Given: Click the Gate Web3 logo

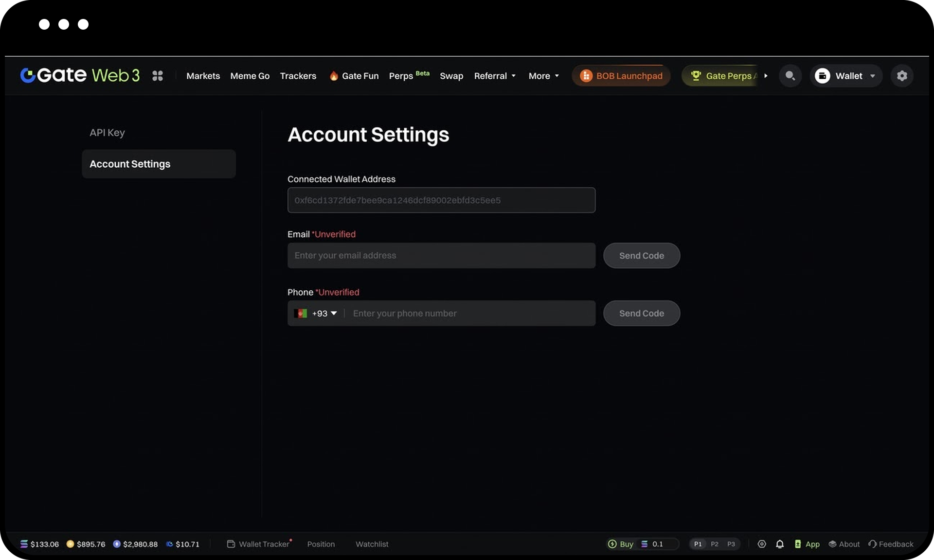Looking at the screenshot, I should point(80,75).
